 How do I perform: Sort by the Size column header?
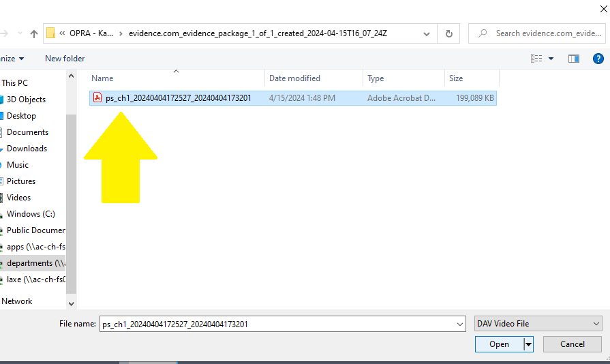456,78
